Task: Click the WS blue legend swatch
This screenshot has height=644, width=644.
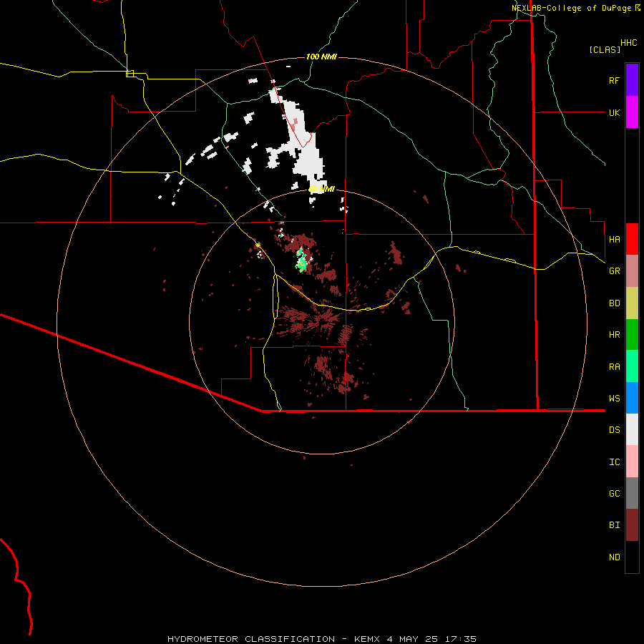Action: tap(632, 398)
